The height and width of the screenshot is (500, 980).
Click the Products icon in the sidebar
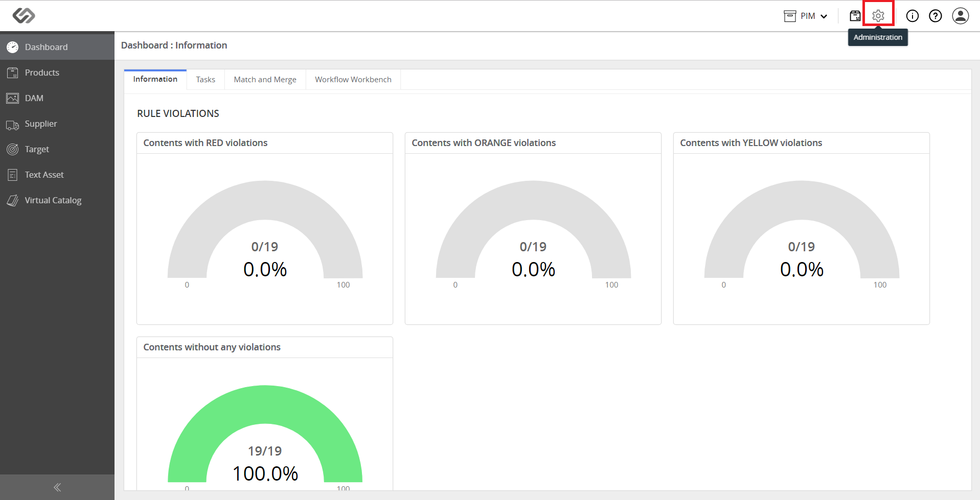(x=13, y=73)
